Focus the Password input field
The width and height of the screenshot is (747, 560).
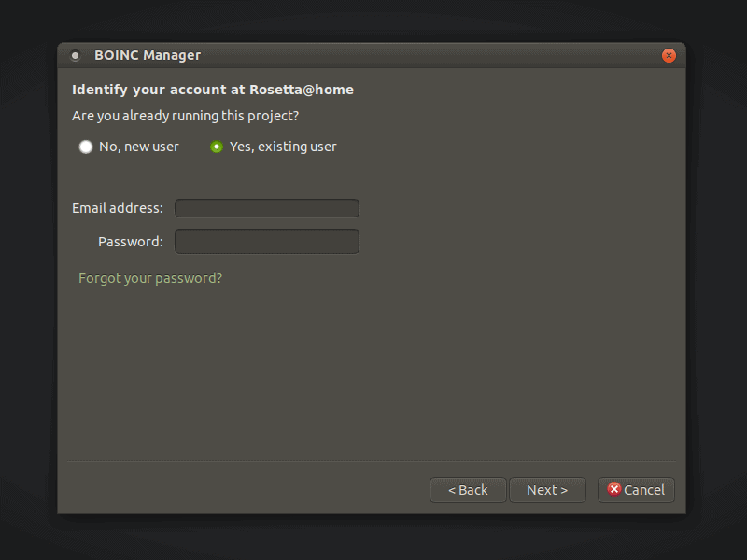[x=267, y=242]
